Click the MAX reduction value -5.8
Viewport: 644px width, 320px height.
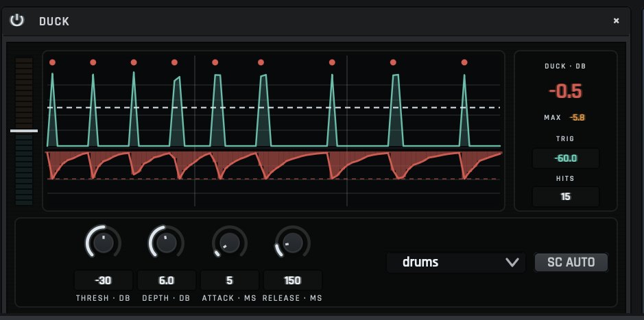(577, 118)
